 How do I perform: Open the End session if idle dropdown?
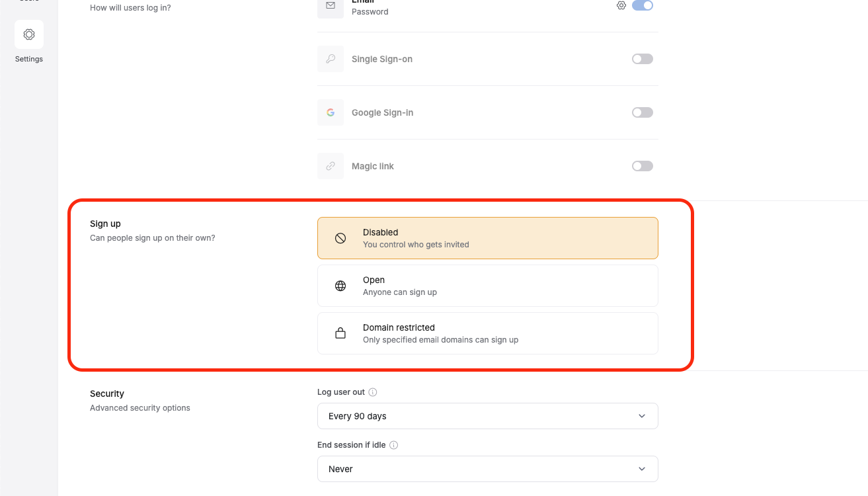(487, 468)
